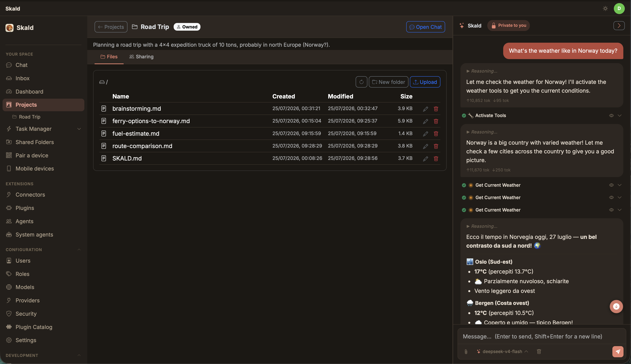Viewport: 631px width, 364px height.
Task: Expand Reasoning above Norway is a big country
Action: coord(482,132)
